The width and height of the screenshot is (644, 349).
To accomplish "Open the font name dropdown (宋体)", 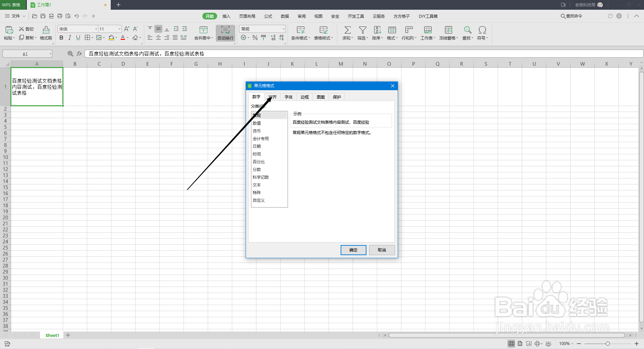I will (x=96, y=29).
